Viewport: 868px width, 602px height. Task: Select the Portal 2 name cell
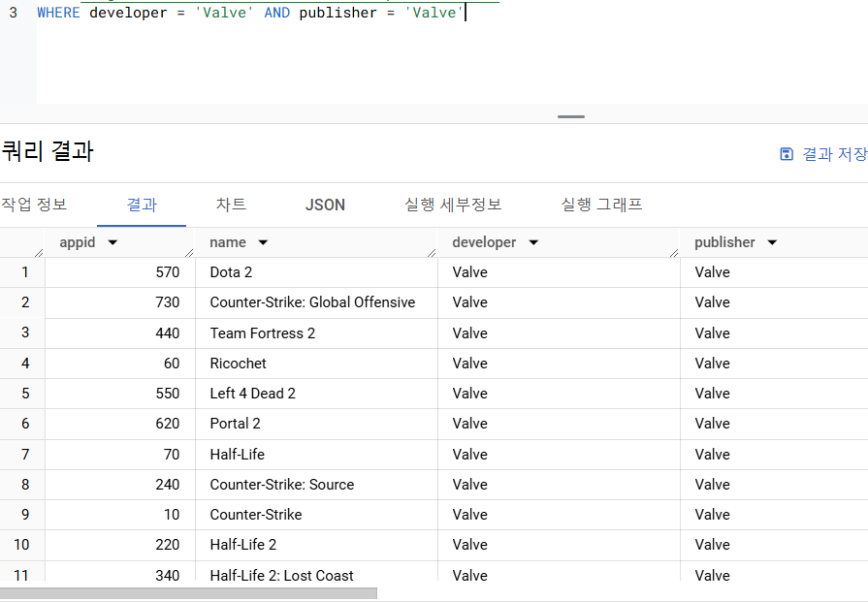(316, 424)
